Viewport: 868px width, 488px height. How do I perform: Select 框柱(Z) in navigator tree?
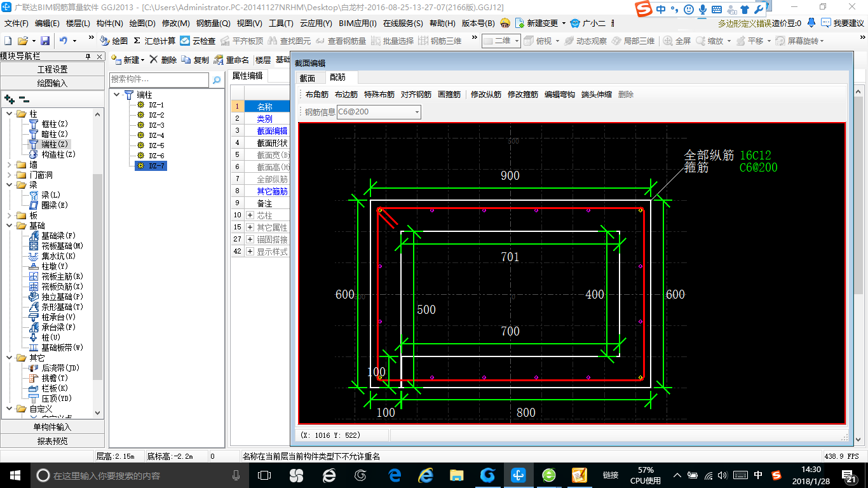coord(54,124)
